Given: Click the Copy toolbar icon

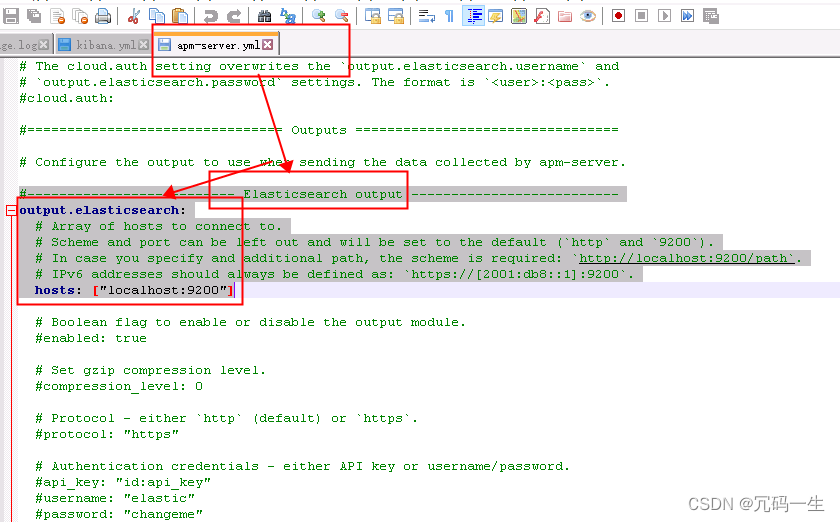Looking at the screenshot, I should (x=156, y=17).
